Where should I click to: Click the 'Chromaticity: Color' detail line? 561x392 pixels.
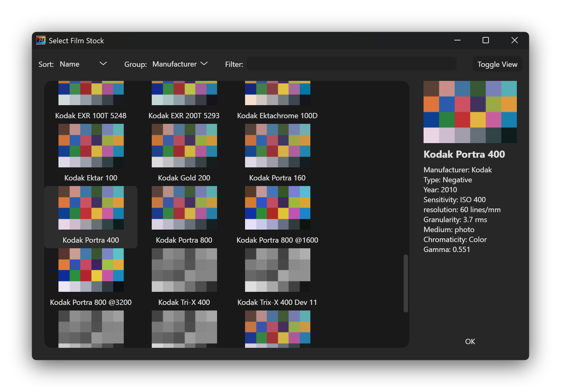click(x=455, y=240)
